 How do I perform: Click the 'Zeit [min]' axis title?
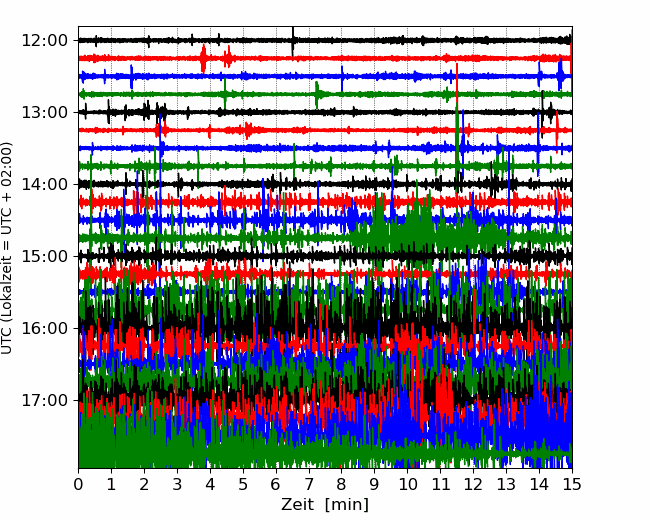click(325, 504)
